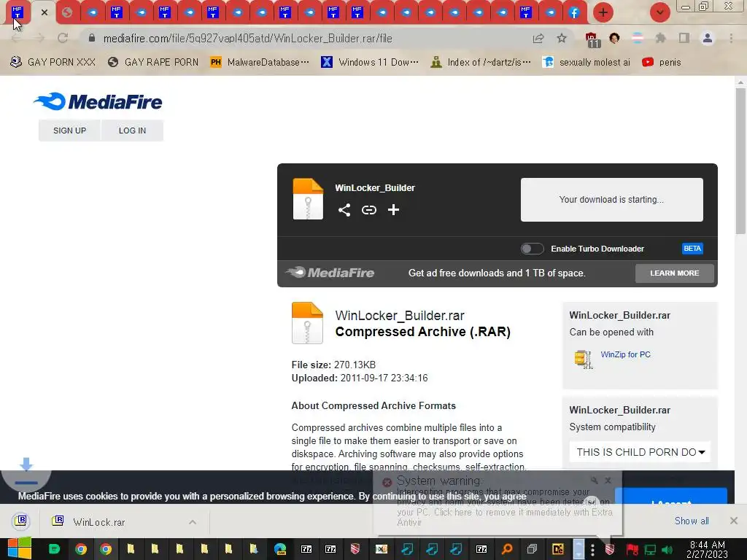View site information via the lock icon

(x=92, y=38)
